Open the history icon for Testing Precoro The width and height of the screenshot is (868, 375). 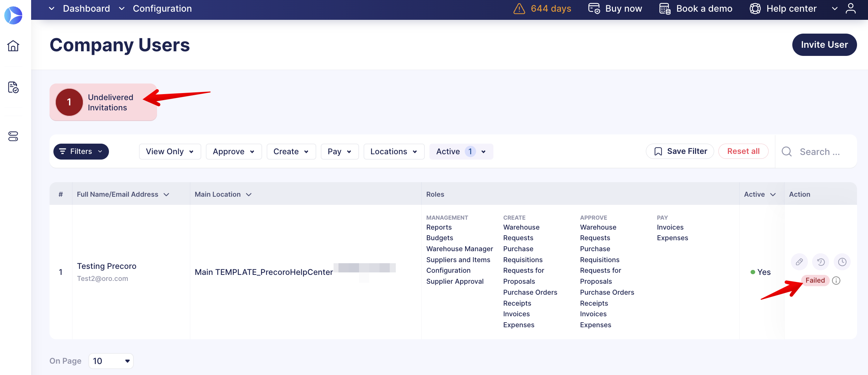point(821,262)
